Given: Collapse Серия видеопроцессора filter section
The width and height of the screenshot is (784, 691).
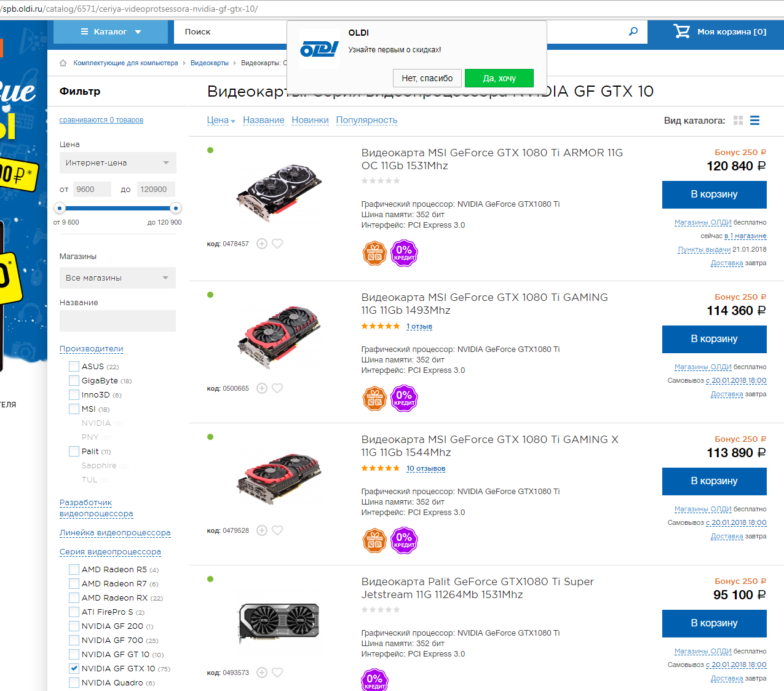Looking at the screenshot, I should (x=110, y=552).
